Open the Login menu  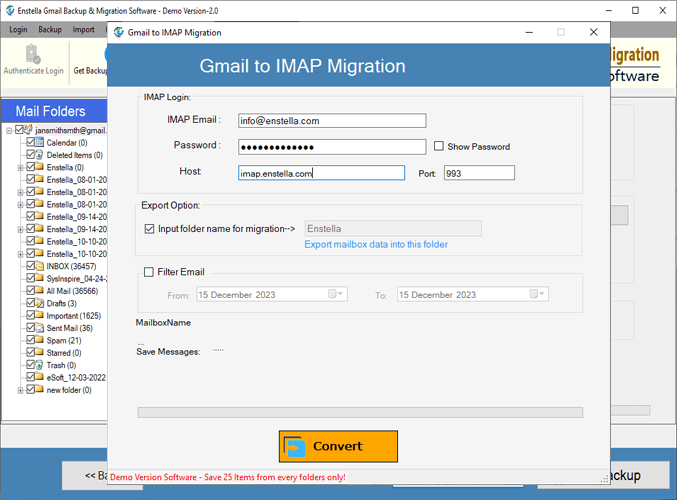[x=19, y=30]
